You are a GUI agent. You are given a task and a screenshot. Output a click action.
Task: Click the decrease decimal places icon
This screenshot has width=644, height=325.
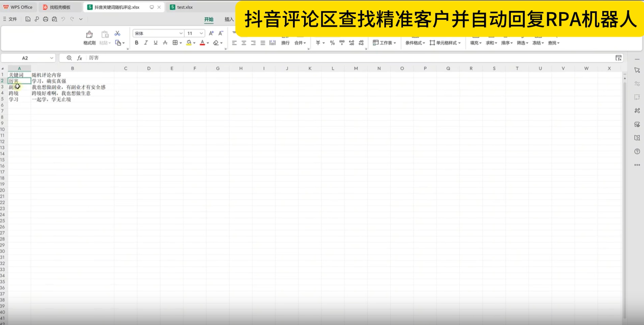361,43
